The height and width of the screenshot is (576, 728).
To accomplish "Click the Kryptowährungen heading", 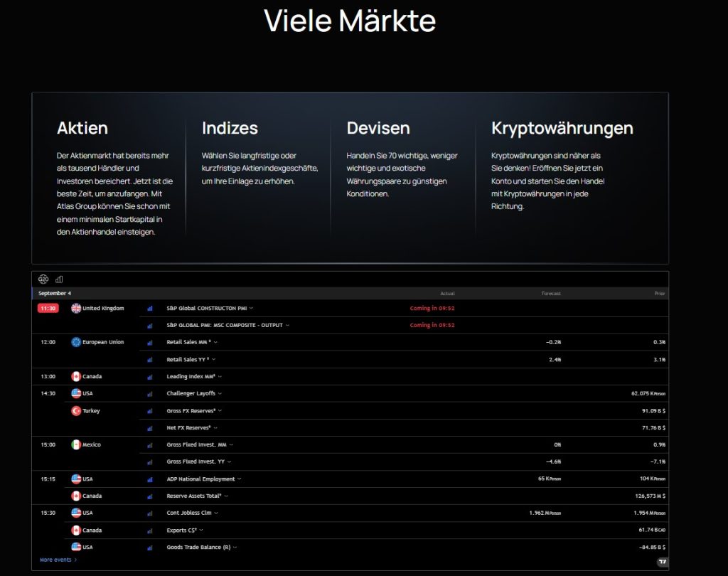I will 562,129.
